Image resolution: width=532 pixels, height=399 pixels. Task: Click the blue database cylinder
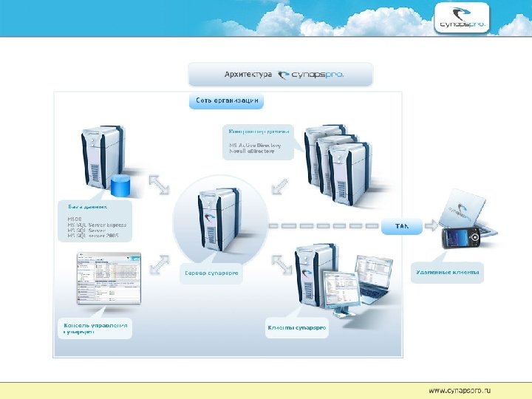[120, 185]
